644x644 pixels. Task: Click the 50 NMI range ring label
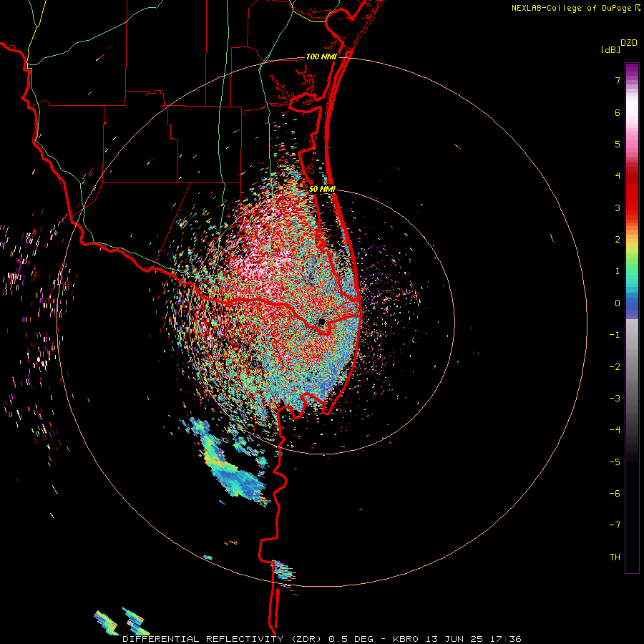tap(323, 189)
